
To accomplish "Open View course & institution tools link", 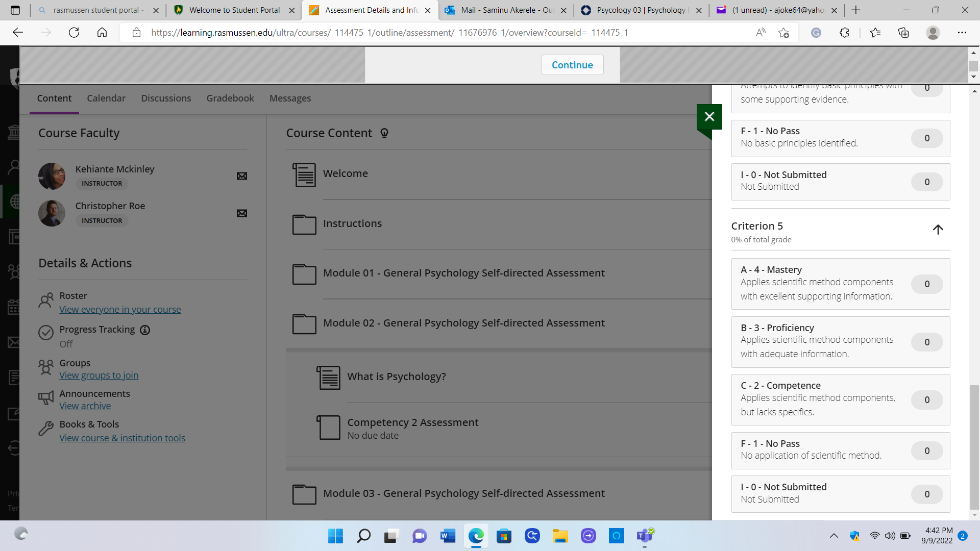I will click(x=122, y=438).
